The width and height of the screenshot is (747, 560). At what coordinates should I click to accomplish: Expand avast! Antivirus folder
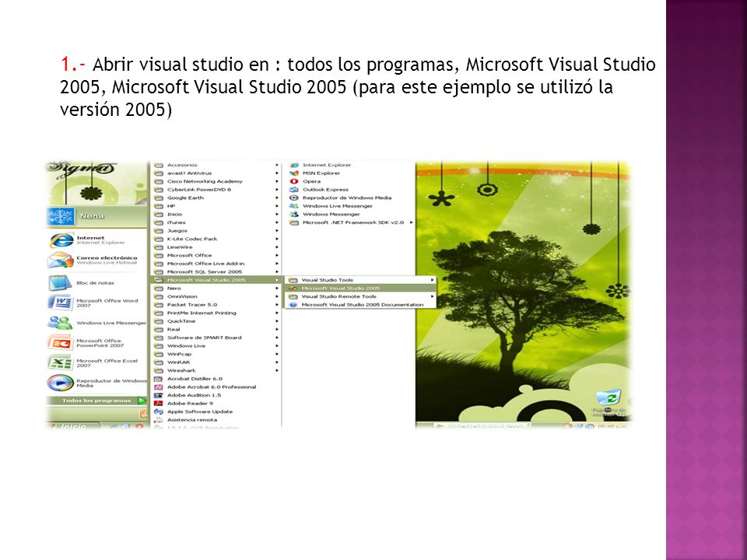point(216,173)
